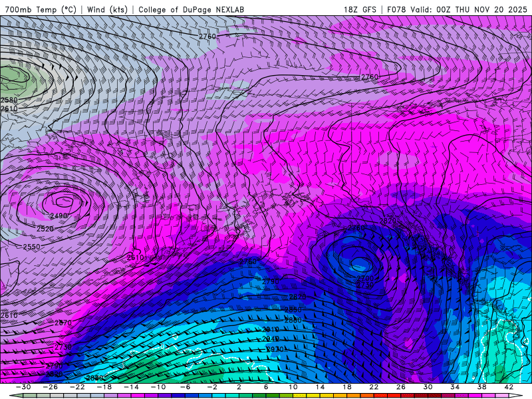
Task: Select the 2910 contour label
Action: [x=271, y=329]
